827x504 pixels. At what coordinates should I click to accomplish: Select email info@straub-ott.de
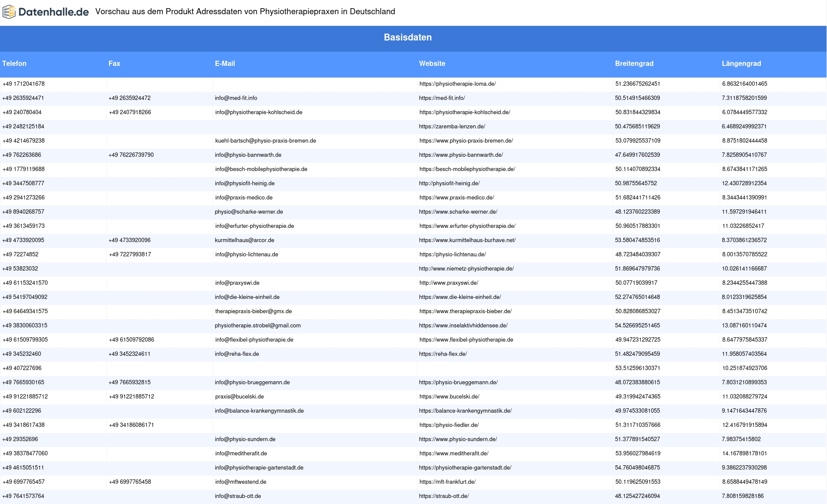pyautogui.click(x=238, y=496)
